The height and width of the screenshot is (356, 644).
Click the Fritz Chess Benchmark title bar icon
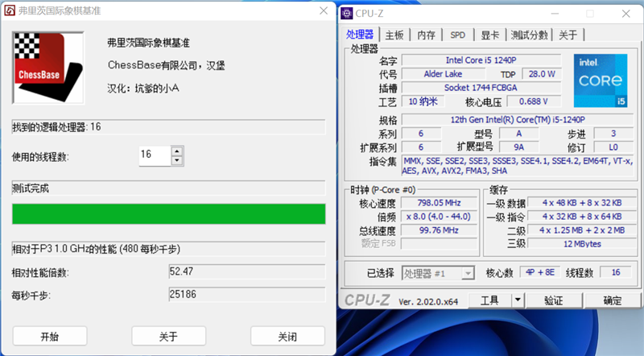10,10
